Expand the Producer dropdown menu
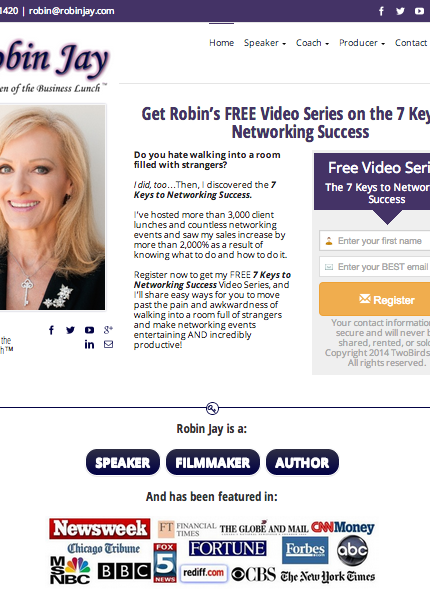 click(x=362, y=43)
